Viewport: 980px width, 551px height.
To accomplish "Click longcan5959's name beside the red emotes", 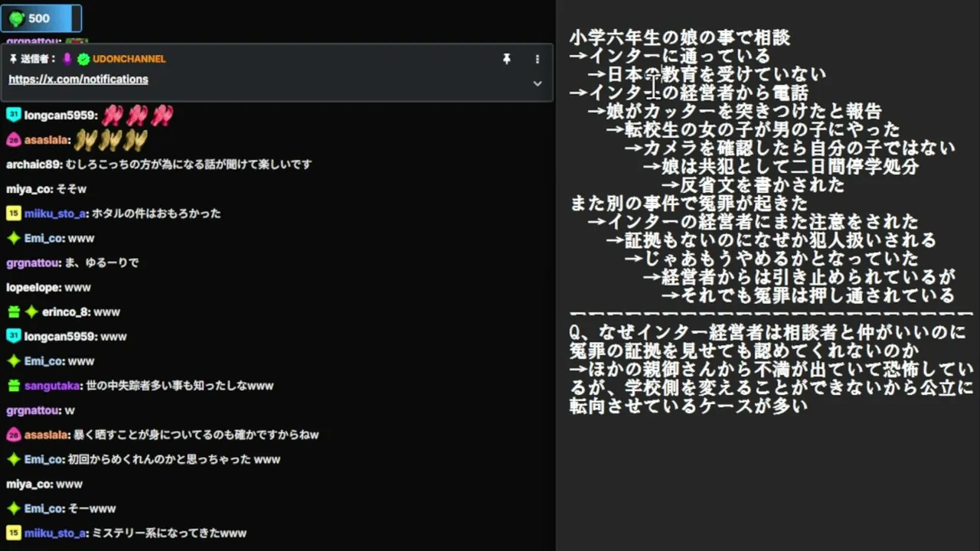I will coord(60,116).
